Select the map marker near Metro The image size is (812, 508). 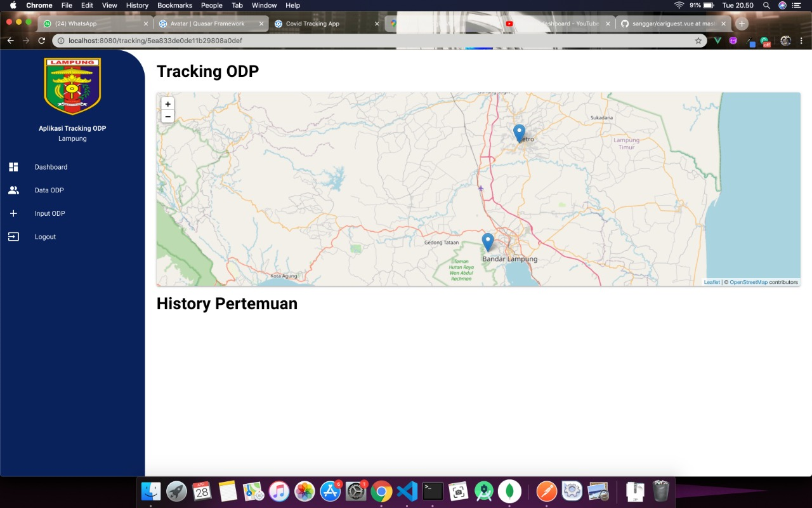(519, 133)
